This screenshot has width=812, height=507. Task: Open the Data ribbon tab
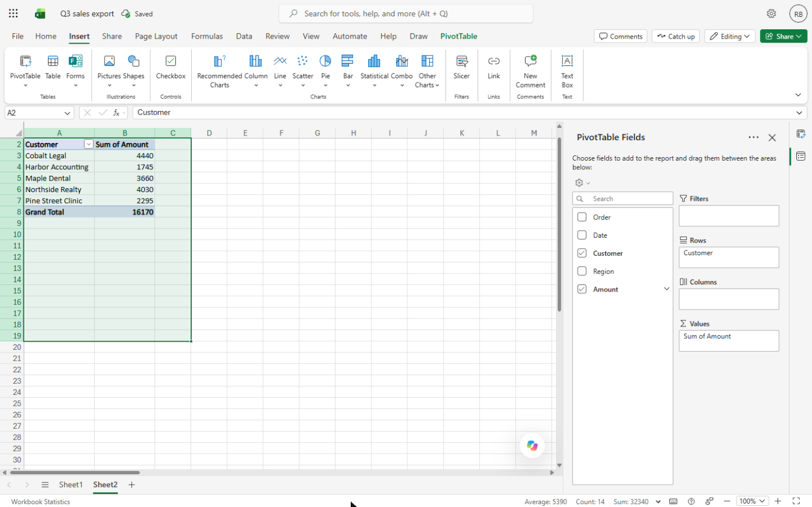(x=244, y=36)
